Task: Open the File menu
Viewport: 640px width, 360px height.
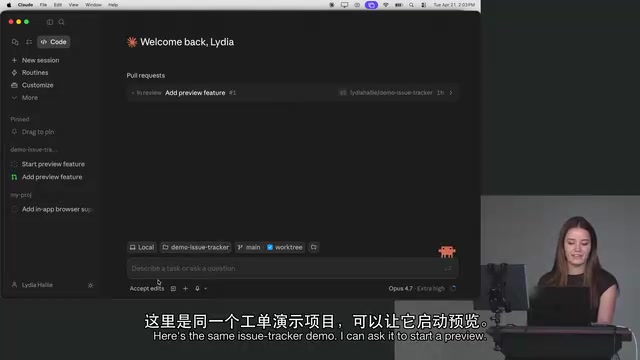Action: tap(43, 5)
